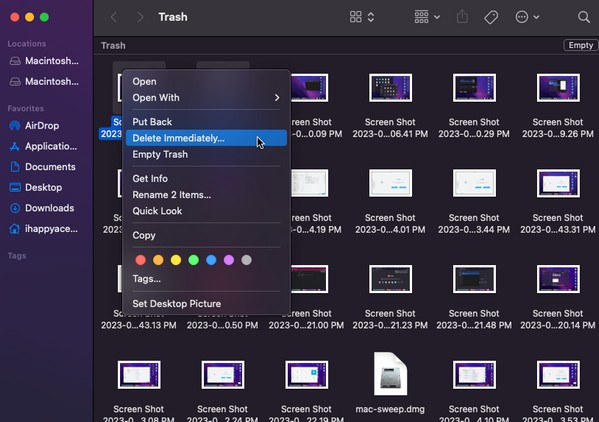Open Documents in sidebar
Image resolution: width=599 pixels, height=422 pixels.
click(x=42, y=167)
